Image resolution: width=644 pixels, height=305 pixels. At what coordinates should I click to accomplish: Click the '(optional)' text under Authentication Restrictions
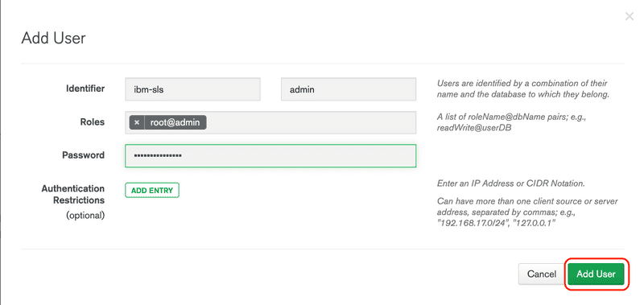[85, 216]
